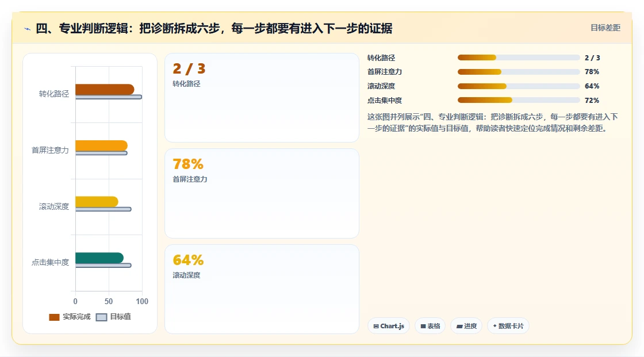Toggle the 实际完成 legend swatch
The image size is (644, 357).
[x=54, y=317]
